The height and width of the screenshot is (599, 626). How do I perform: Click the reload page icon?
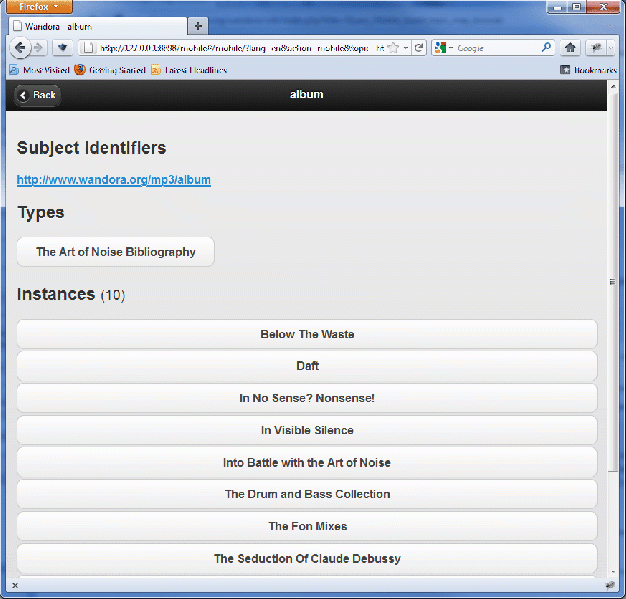[419, 47]
